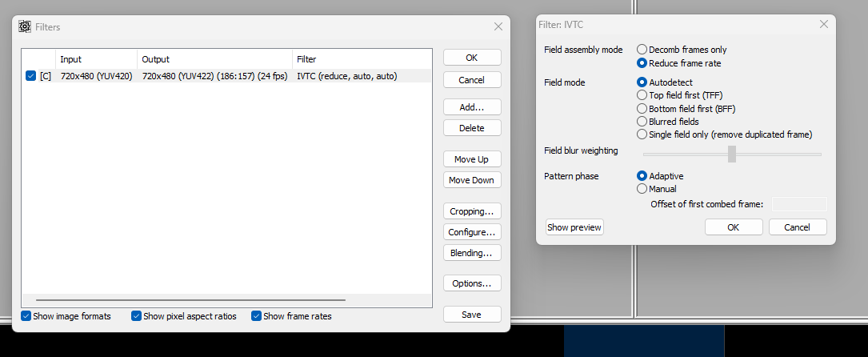Screen dimensions: 868x357
Task: Set pattern phase to Adaptive
Action: click(642, 176)
